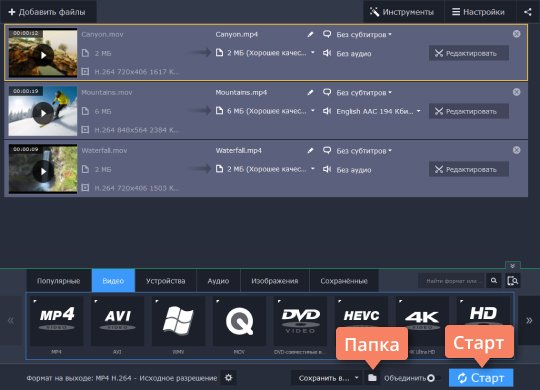Click the device detection icon beside search
This screenshot has width=540, height=390.
(x=513, y=281)
